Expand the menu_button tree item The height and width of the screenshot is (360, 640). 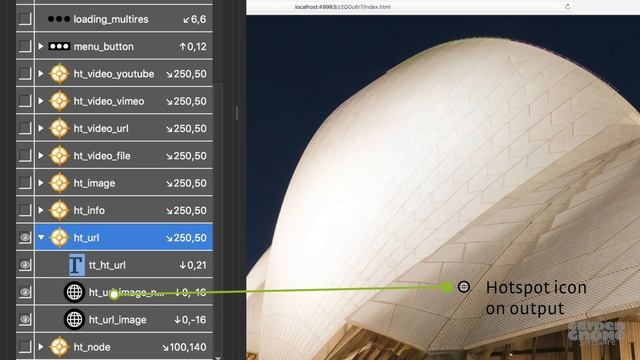(x=41, y=46)
